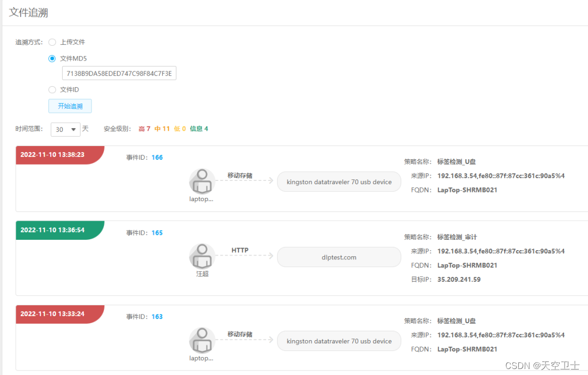Click the 时间范围 dropdown arrow
588x375 pixels.
[73, 129]
